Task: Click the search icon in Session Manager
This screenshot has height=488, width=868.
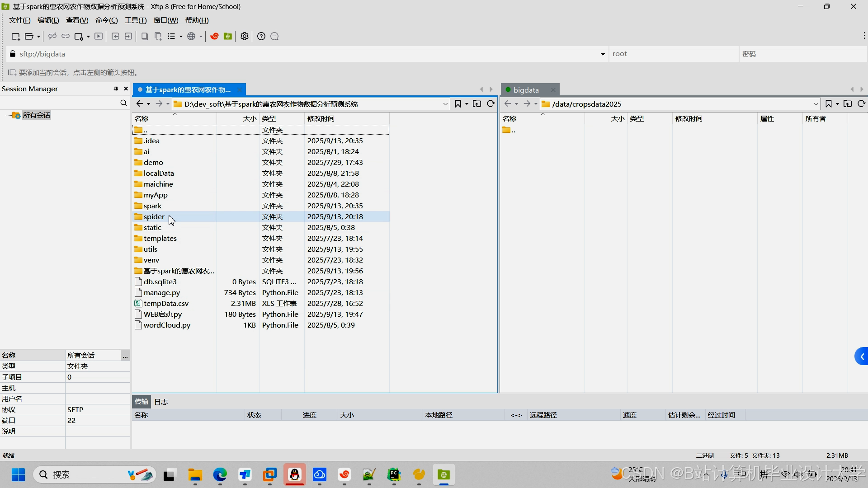Action: [123, 103]
